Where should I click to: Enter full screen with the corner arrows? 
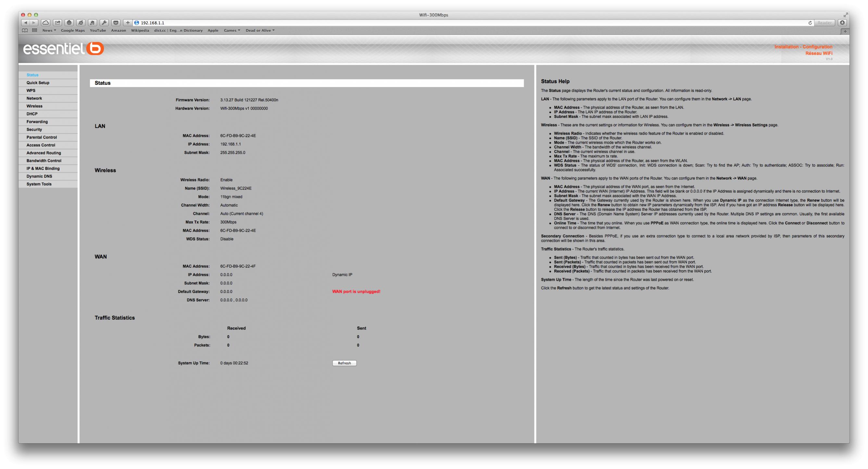[x=845, y=15]
